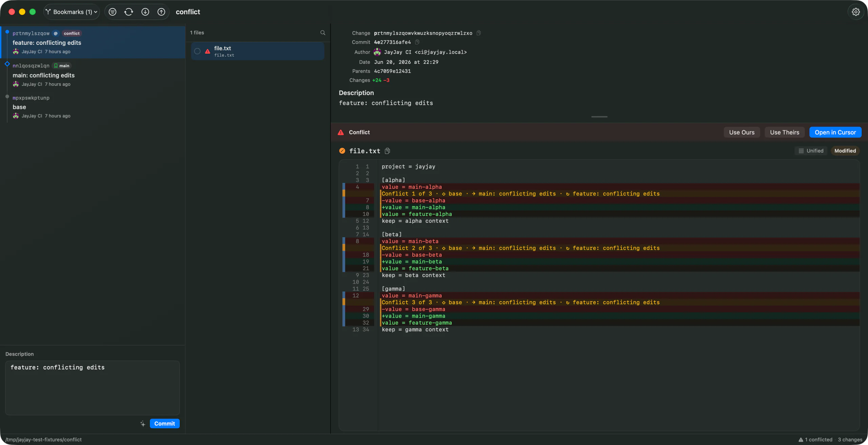Select the 'base' commit
This screenshot has width=868, height=445.
[93, 107]
